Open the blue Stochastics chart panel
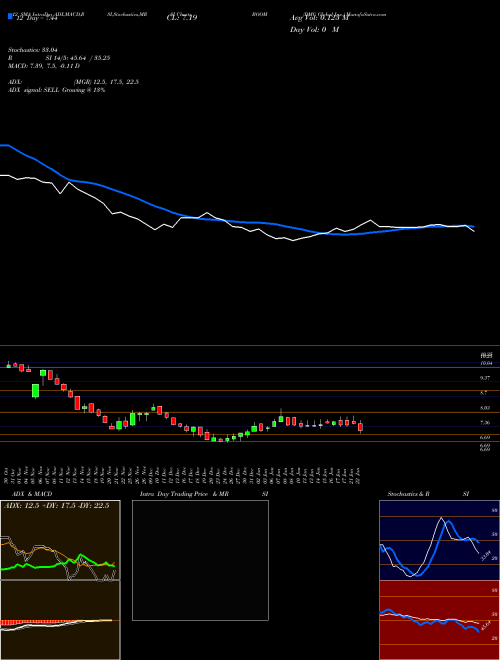The image size is (500, 660). point(439,540)
